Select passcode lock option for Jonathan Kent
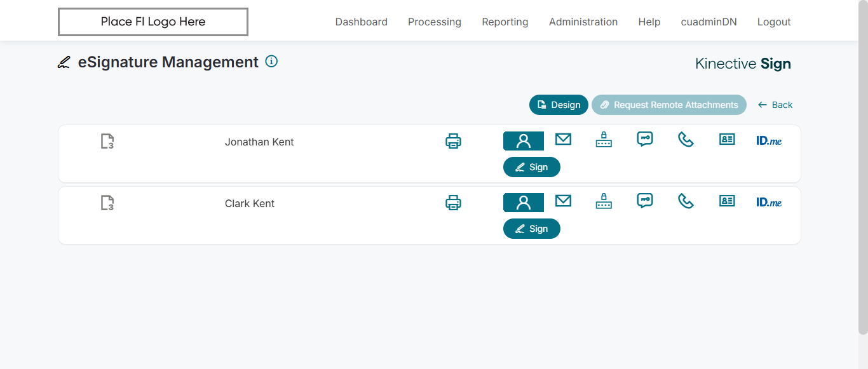Viewport: 868px width, 369px height. (604, 140)
